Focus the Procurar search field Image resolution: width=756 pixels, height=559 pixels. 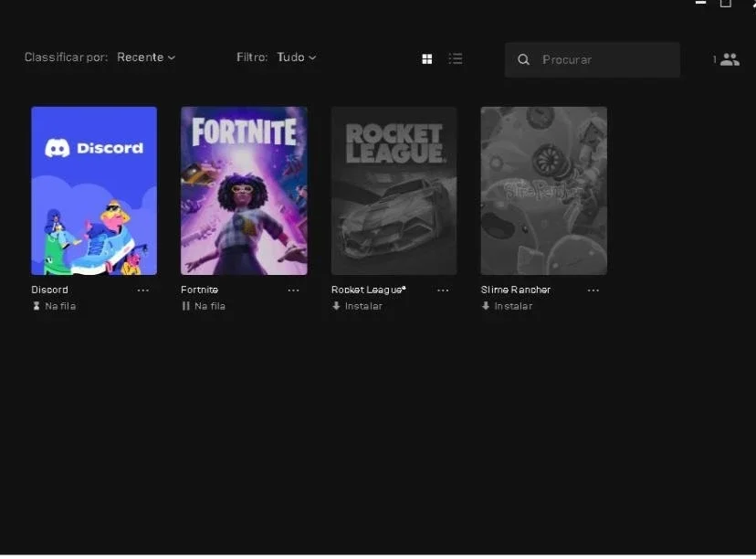click(x=593, y=59)
